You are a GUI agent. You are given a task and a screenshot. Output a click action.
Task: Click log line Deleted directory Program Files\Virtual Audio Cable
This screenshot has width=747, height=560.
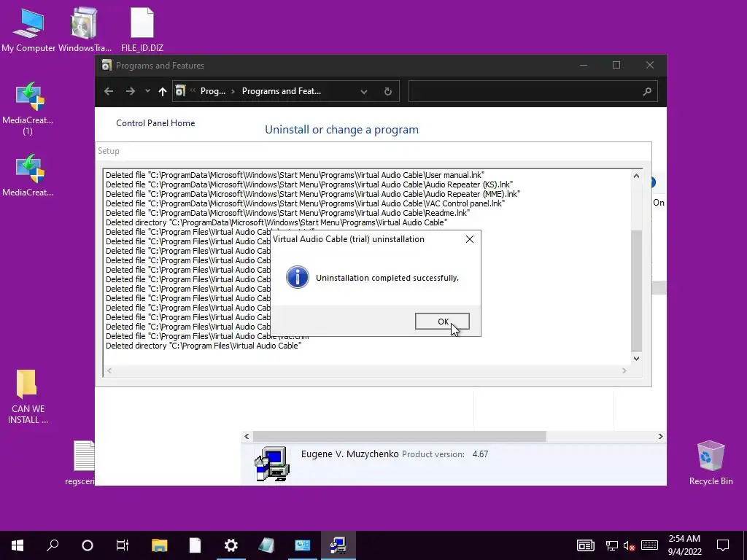(204, 346)
